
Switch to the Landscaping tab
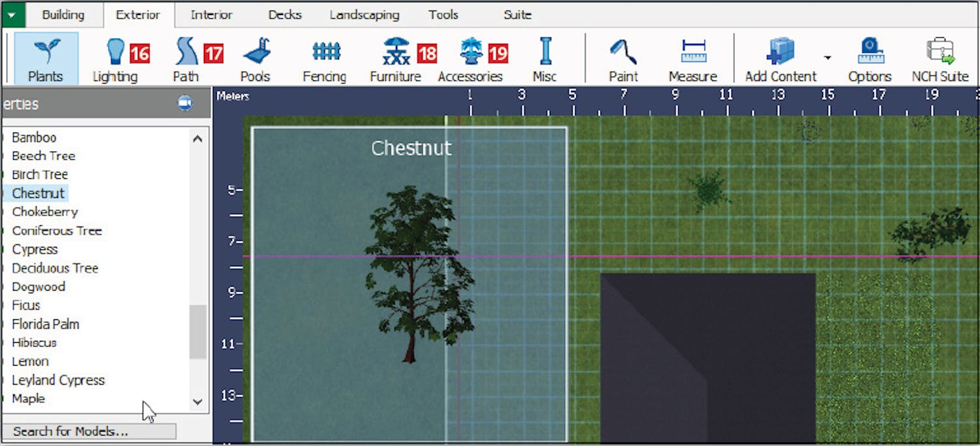click(364, 14)
